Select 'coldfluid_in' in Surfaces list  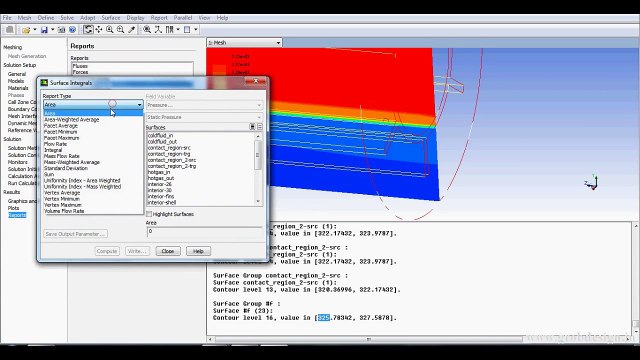[x=160, y=136]
